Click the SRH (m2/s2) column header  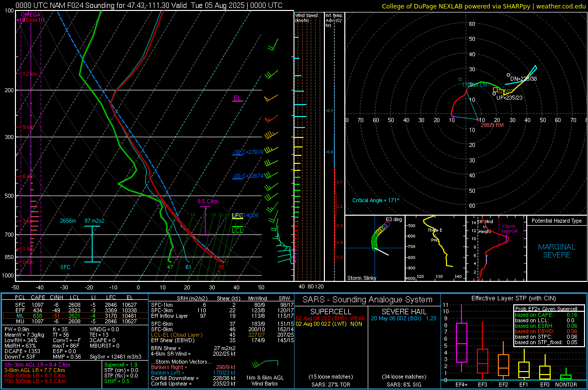(192, 298)
